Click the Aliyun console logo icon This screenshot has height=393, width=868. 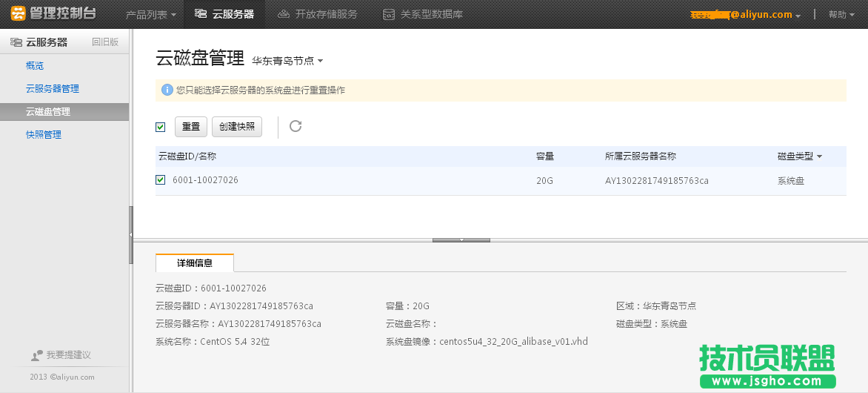click(18, 14)
